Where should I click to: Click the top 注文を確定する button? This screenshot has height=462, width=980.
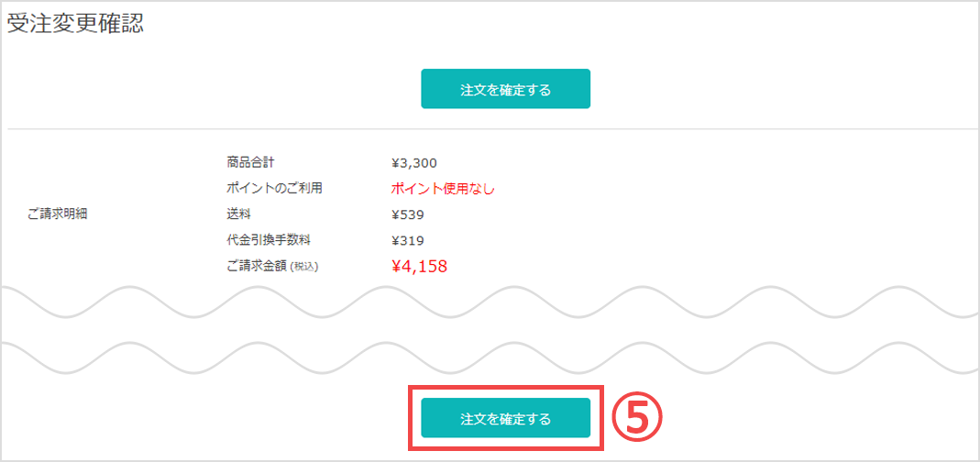point(505,89)
